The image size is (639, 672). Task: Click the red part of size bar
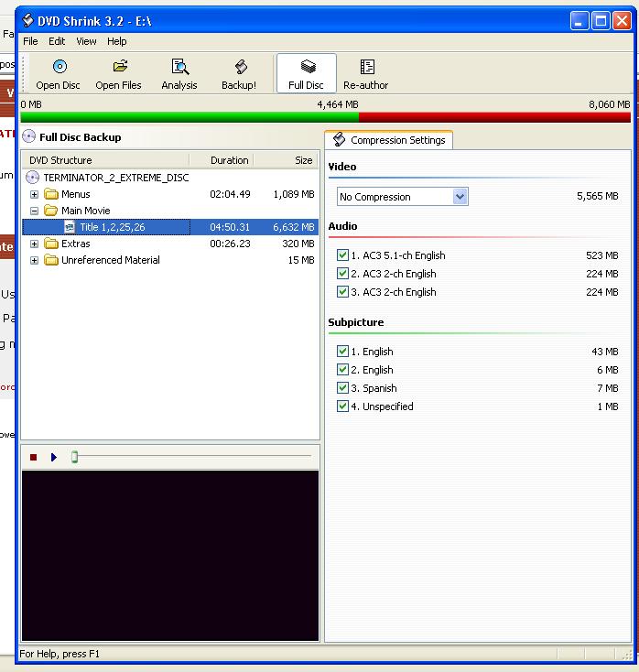pyautogui.click(x=494, y=117)
